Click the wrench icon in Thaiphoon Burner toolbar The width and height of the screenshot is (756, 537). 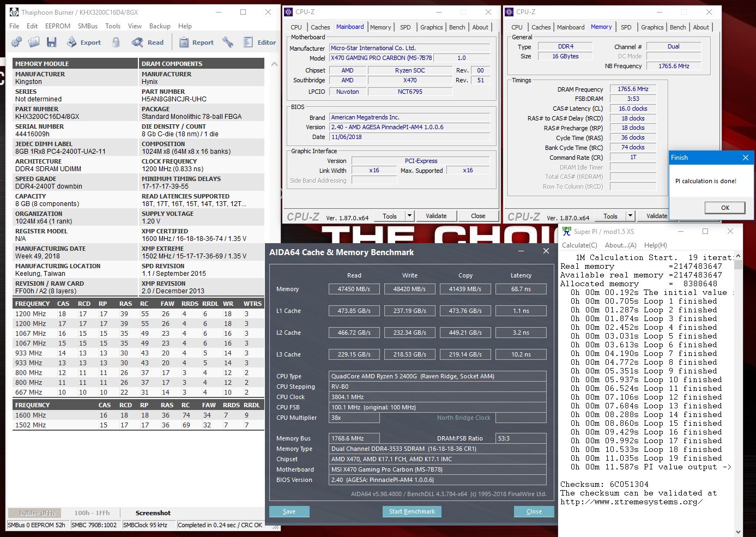tap(228, 42)
